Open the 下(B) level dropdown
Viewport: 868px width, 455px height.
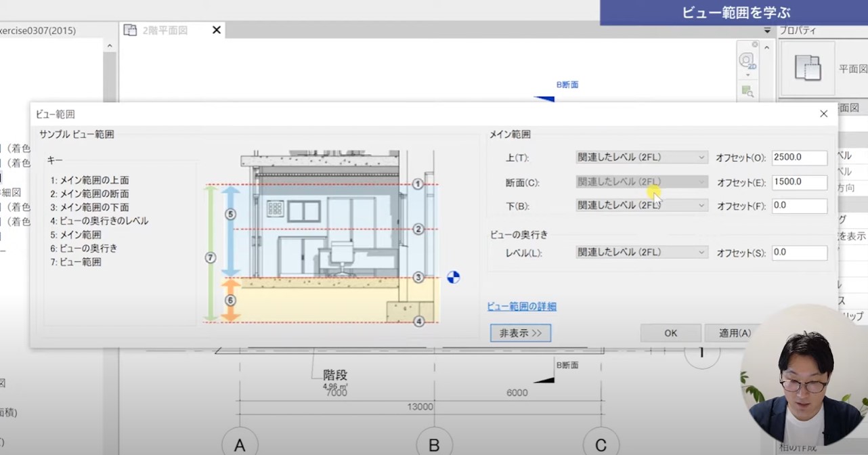pyautogui.click(x=641, y=206)
